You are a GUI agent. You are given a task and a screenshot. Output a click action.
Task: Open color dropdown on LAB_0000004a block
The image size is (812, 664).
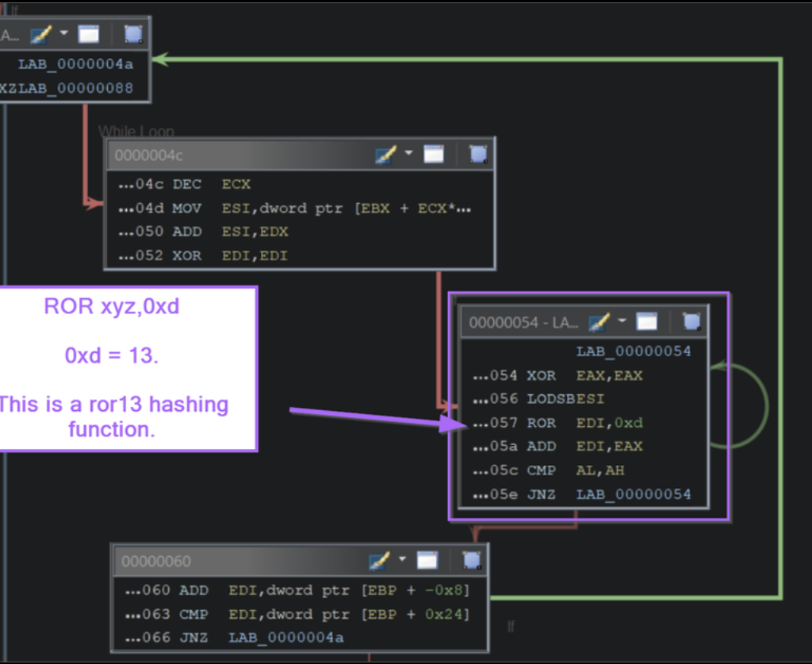coord(63,33)
